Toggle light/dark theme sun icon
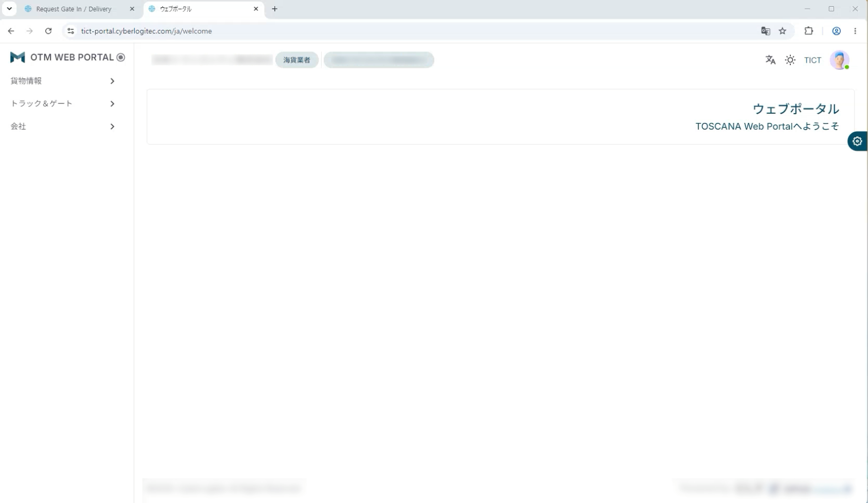This screenshot has width=868, height=503. tap(790, 60)
